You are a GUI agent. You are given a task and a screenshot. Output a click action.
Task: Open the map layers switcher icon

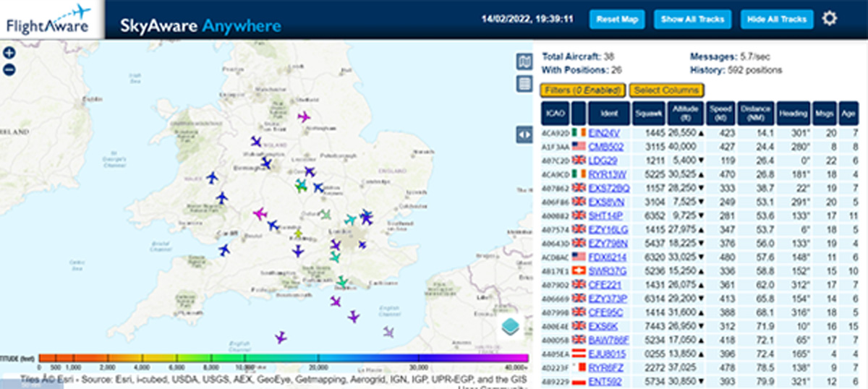(x=511, y=326)
